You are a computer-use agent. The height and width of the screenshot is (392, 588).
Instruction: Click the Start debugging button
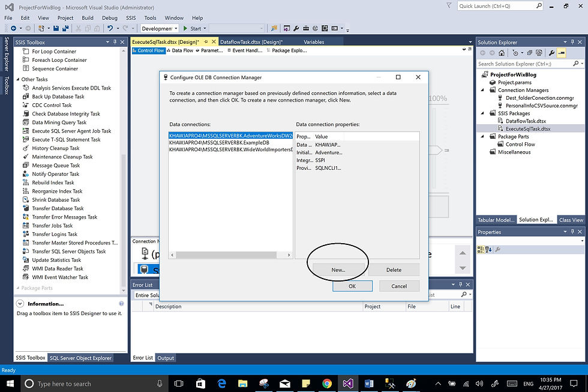tap(192, 28)
